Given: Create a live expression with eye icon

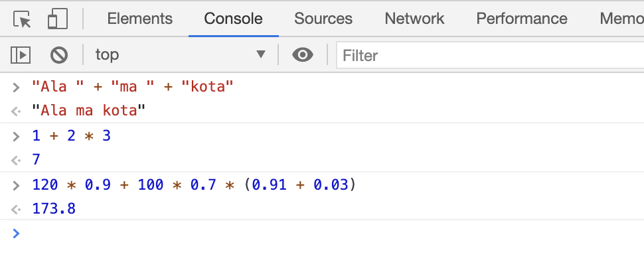Looking at the screenshot, I should (303, 55).
